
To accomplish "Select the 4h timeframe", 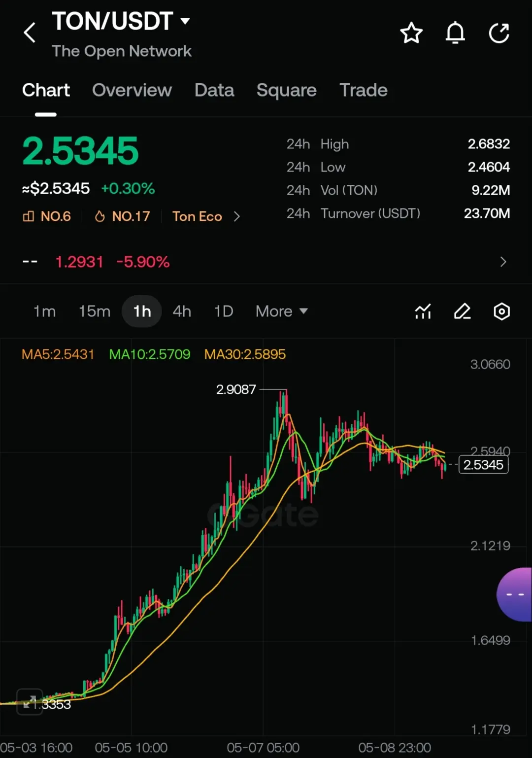I will click(182, 311).
